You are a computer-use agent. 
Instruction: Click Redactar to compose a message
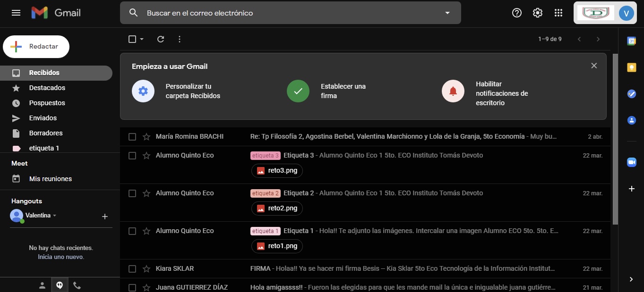pyautogui.click(x=36, y=46)
